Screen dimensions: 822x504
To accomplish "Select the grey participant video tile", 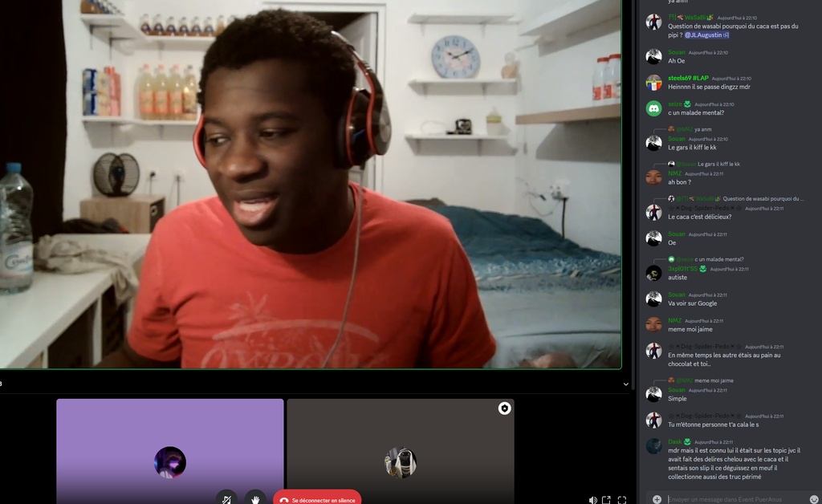I will click(x=400, y=449).
